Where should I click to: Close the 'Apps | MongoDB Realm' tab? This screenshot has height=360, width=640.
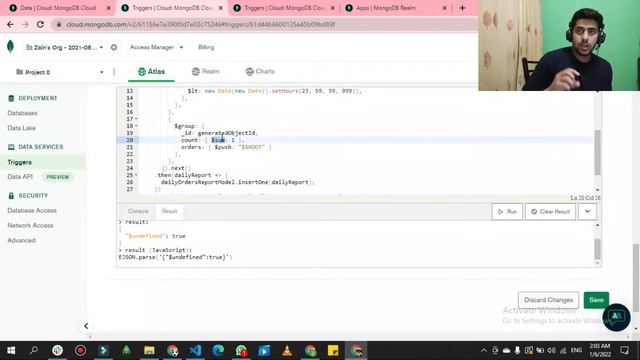(444, 8)
